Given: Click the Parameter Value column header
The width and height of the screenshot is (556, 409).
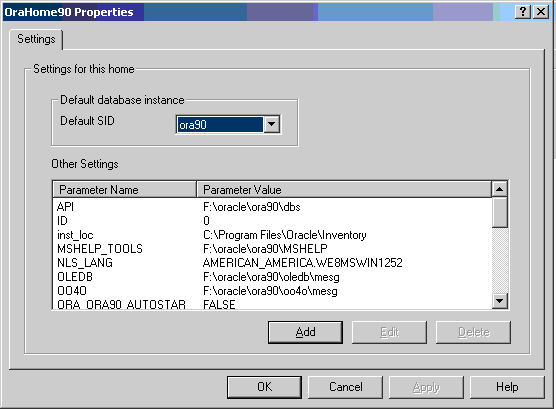Looking at the screenshot, I should (x=344, y=189).
